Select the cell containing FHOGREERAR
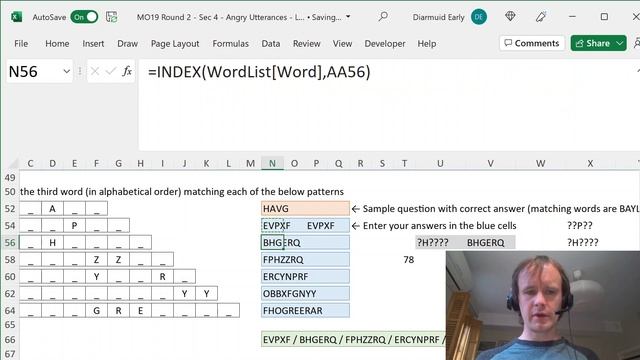This screenshot has width=640, height=360. 305,311
